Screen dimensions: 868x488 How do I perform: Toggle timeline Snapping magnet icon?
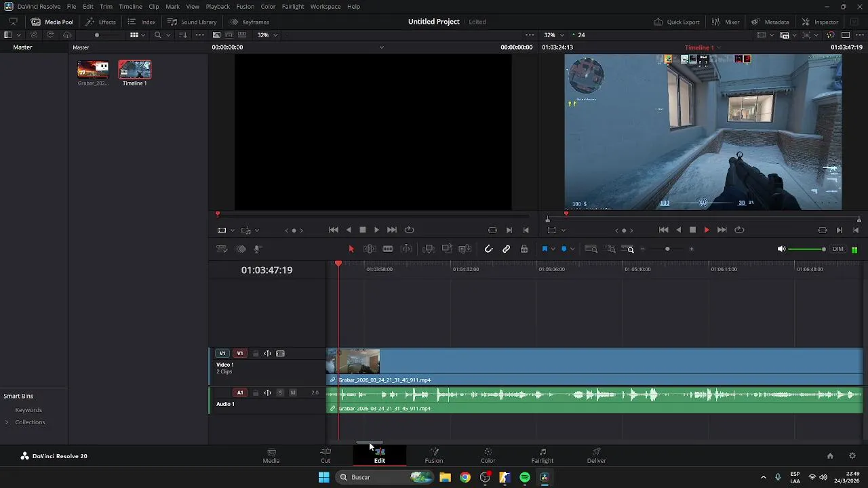point(488,249)
